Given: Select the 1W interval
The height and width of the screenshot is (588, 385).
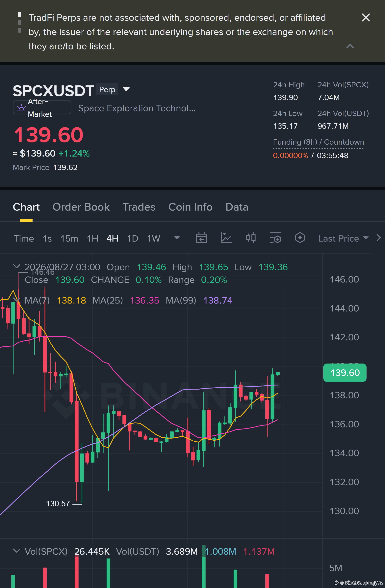Looking at the screenshot, I should coord(154,238).
